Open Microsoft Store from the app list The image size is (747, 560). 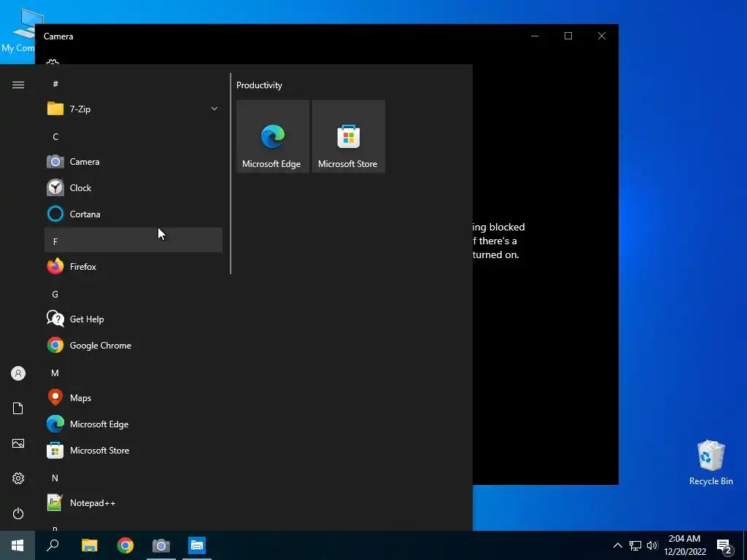coord(133,450)
